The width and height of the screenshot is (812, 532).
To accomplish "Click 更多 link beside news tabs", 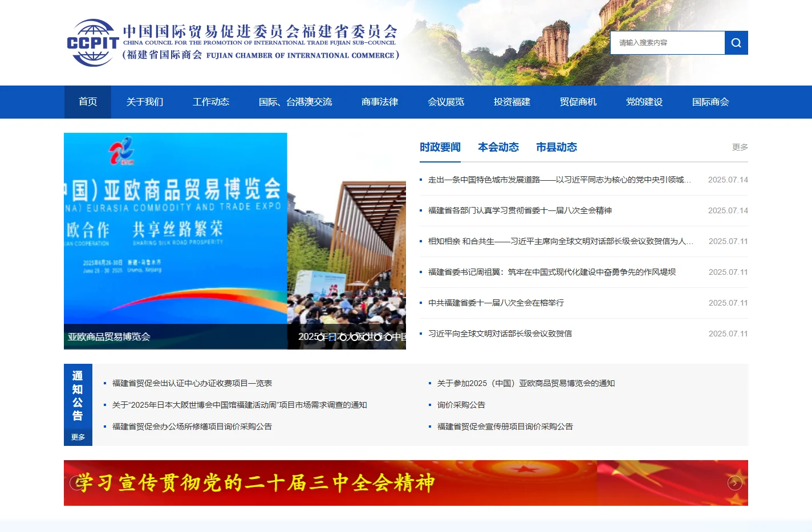I will pyautogui.click(x=740, y=147).
